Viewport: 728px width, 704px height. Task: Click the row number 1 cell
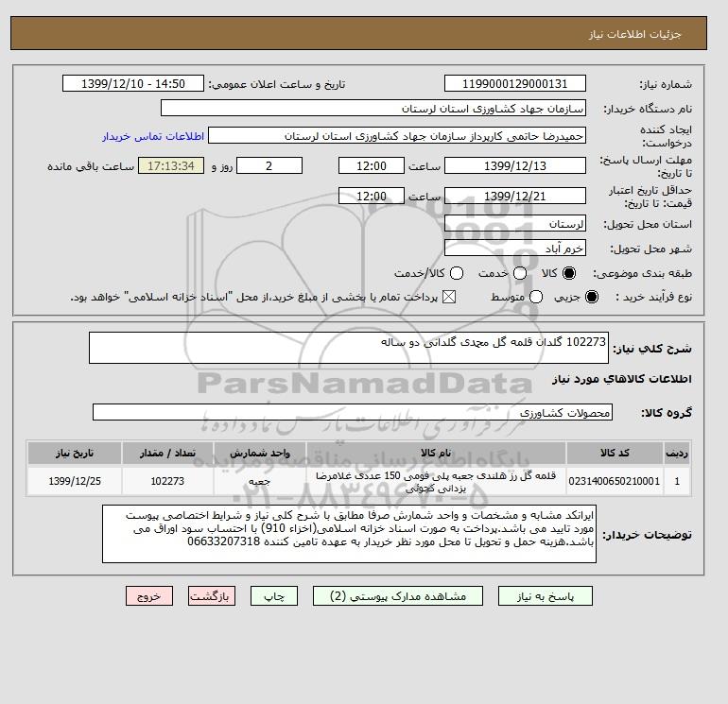677,481
